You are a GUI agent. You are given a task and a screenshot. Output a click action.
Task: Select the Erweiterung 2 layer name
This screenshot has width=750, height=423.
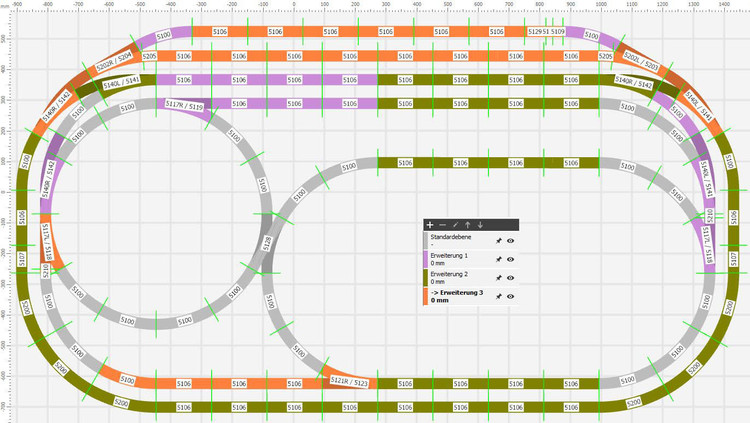point(449,274)
